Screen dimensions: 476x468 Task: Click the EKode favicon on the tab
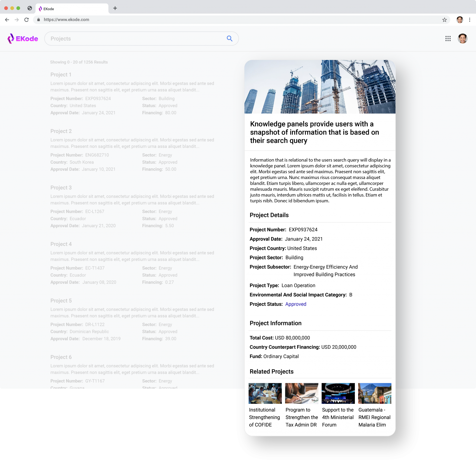coord(40,9)
